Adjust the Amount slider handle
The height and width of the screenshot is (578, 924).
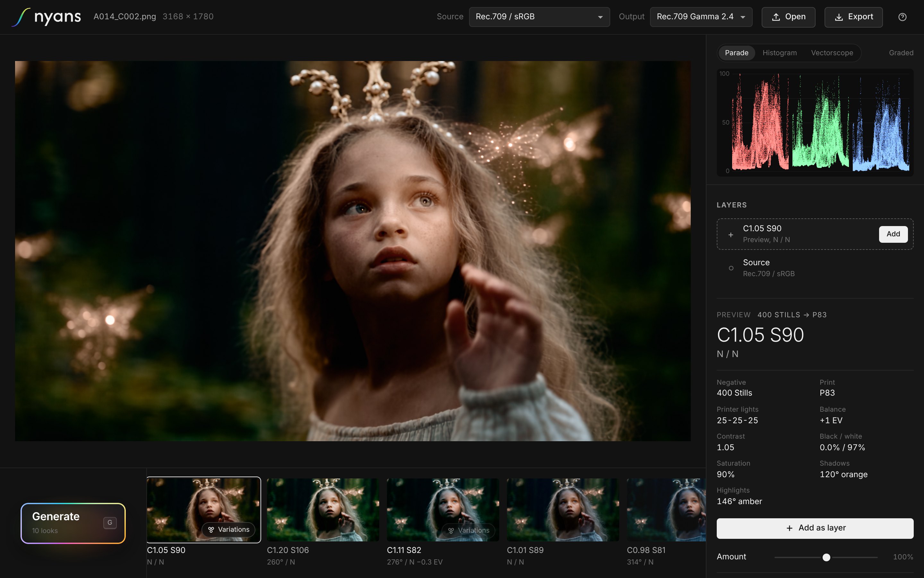(x=826, y=557)
